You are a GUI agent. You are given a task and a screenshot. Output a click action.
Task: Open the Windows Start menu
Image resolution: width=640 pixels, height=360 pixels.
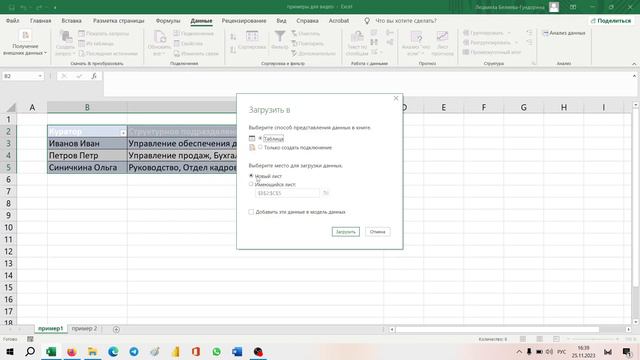[9, 351]
